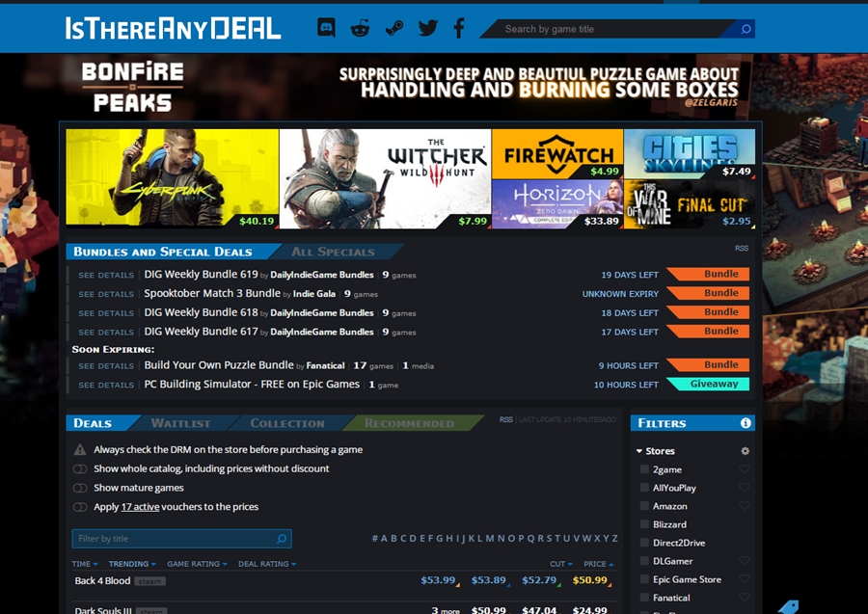Check the Blizzard store checkbox

(x=644, y=523)
